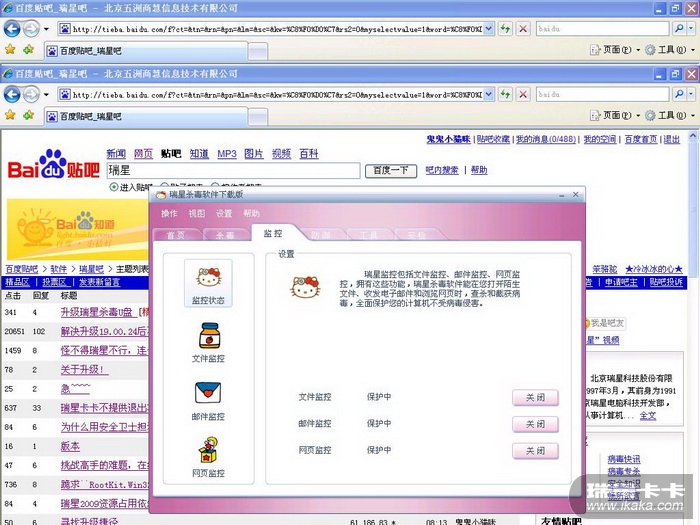Viewport: 700px width, 525px height.
Task: Open the 申请吧主 link
Action: point(621,282)
